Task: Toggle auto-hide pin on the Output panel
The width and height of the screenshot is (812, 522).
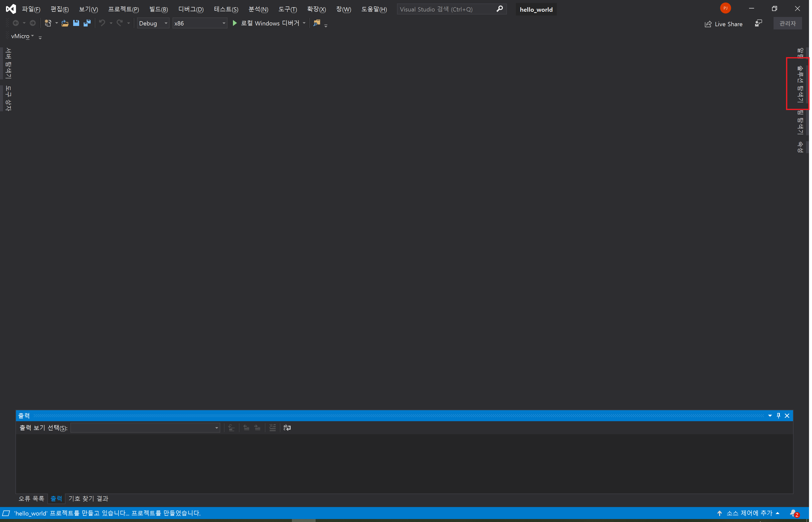Action: 779,415
